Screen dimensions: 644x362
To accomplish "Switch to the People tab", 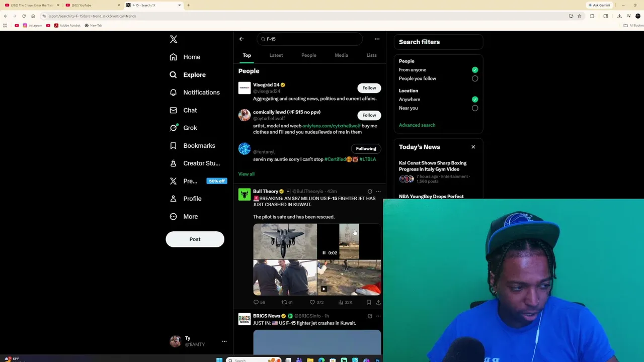I will [308, 55].
